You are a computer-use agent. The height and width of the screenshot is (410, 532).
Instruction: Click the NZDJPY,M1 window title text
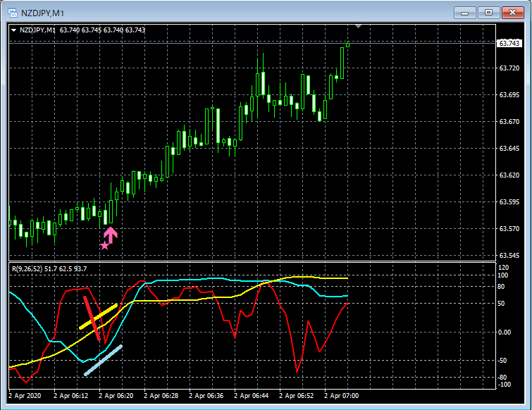click(x=42, y=13)
